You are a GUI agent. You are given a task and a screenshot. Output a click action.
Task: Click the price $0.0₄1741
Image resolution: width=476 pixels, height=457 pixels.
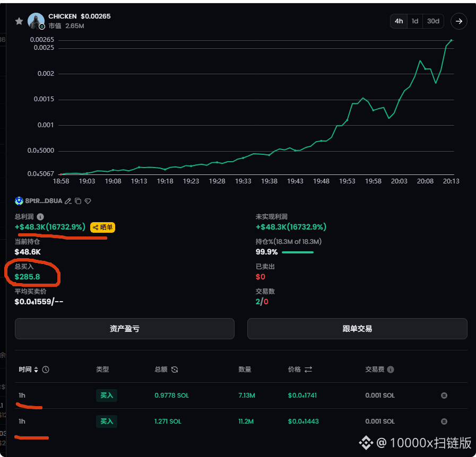pyautogui.click(x=302, y=396)
